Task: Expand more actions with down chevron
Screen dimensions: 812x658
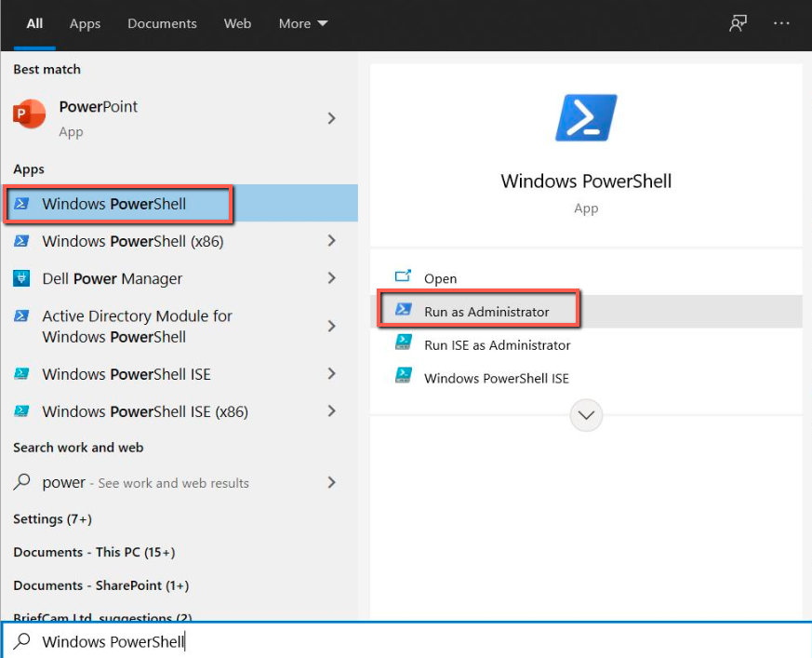Action: point(586,415)
